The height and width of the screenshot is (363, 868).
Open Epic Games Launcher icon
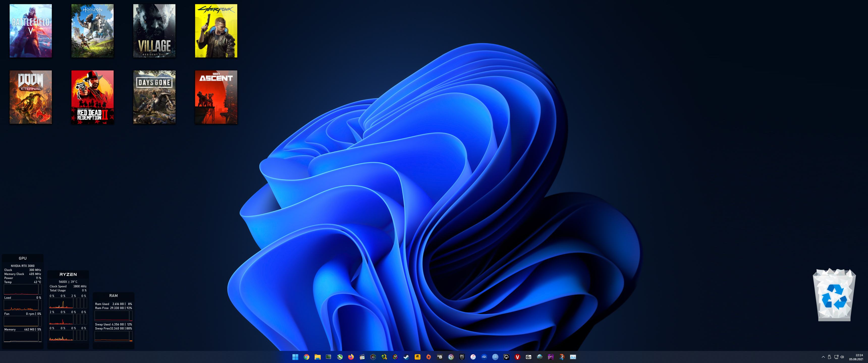(462, 357)
